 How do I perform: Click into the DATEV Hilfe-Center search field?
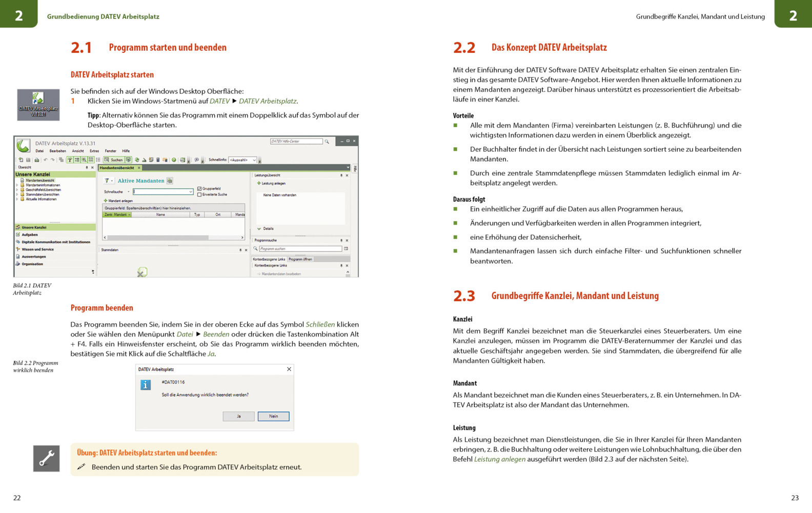click(x=296, y=141)
